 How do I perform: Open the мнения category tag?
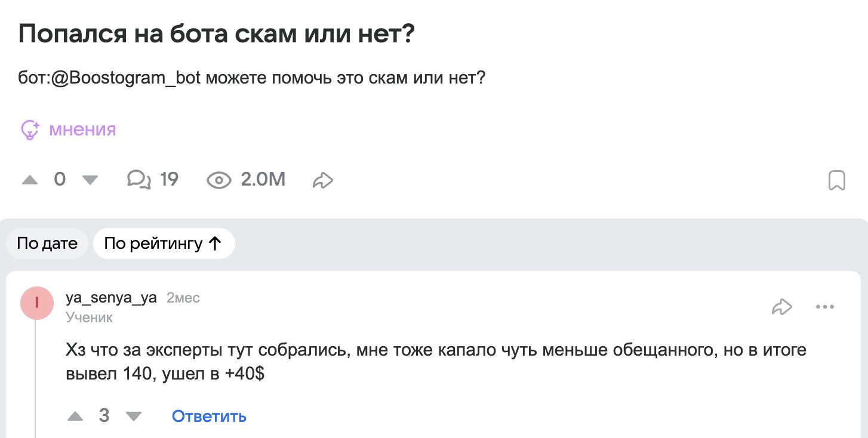(x=82, y=129)
